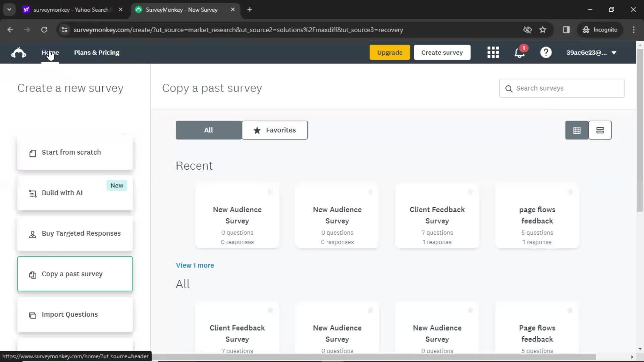
Task: Toggle the Favorites filter tab
Action: [275, 130]
